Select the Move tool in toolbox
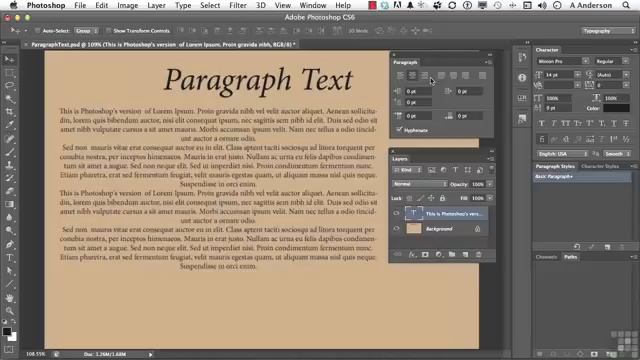640x360 pixels. tap(9, 60)
